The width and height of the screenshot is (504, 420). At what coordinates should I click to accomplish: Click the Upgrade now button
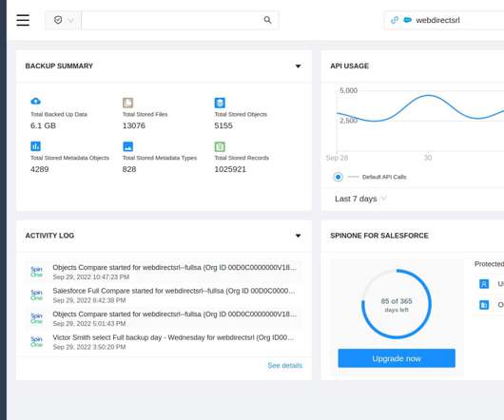[x=397, y=358]
